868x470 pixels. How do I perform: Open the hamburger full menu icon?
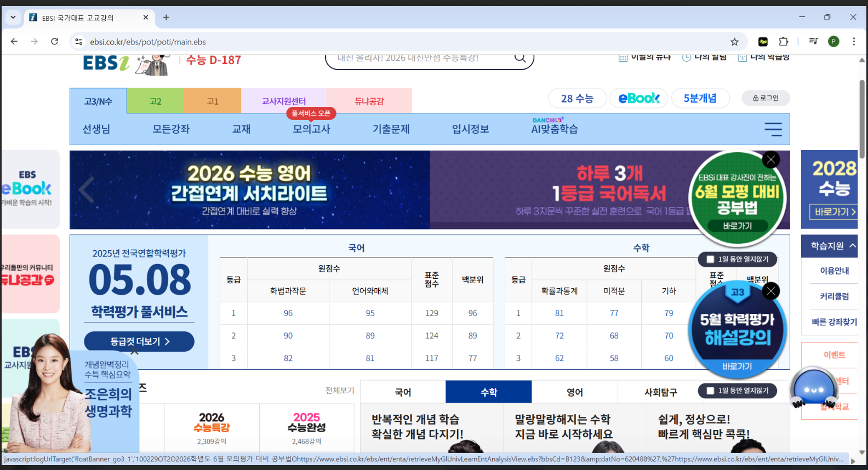(773, 129)
